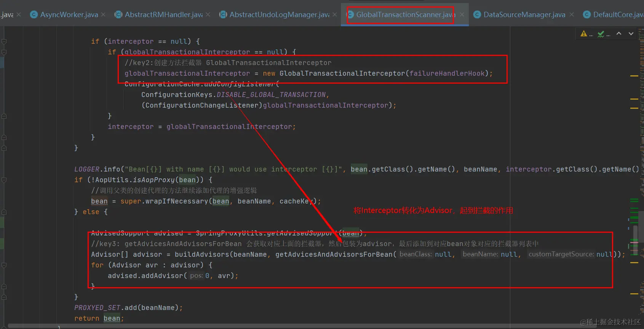Image resolution: width=644 pixels, height=329 pixels.
Task: Click the DataSourceManager.java class icon
Action: (x=477, y=14)
